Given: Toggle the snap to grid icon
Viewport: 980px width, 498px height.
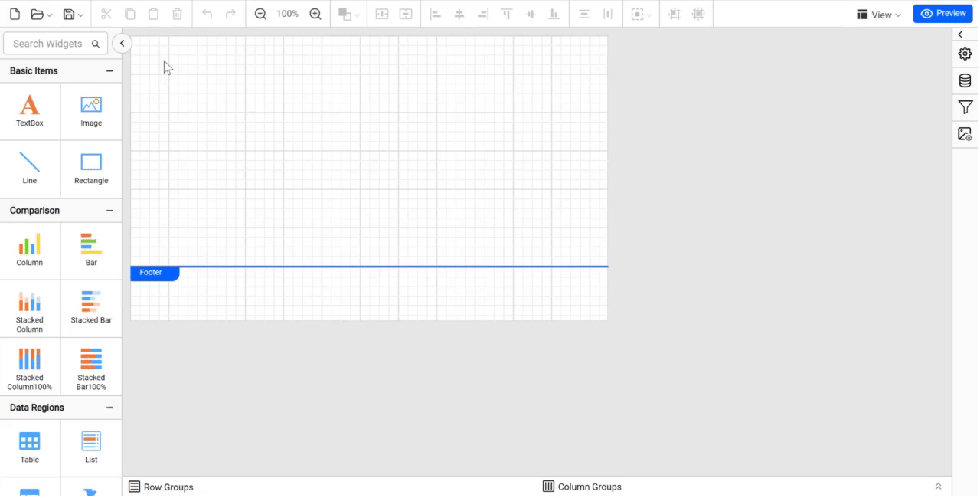Looking at the screenshot, I should coord(698,14).
